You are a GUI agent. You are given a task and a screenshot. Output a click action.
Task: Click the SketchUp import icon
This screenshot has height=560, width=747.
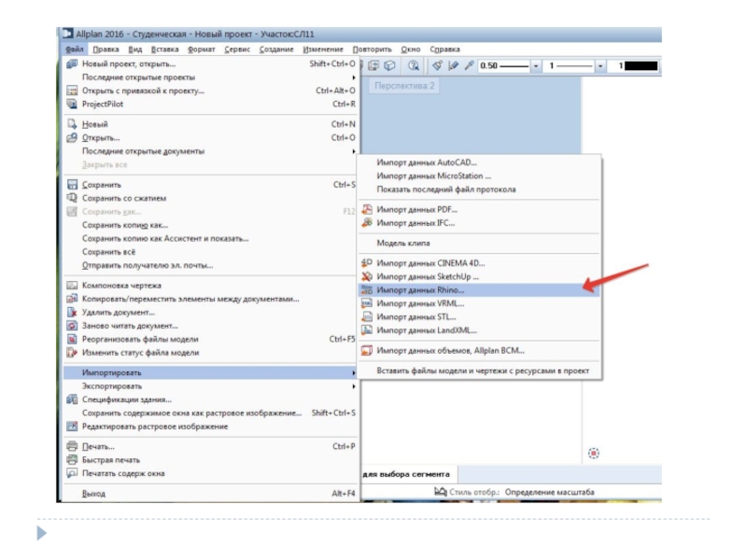[367, 277]
